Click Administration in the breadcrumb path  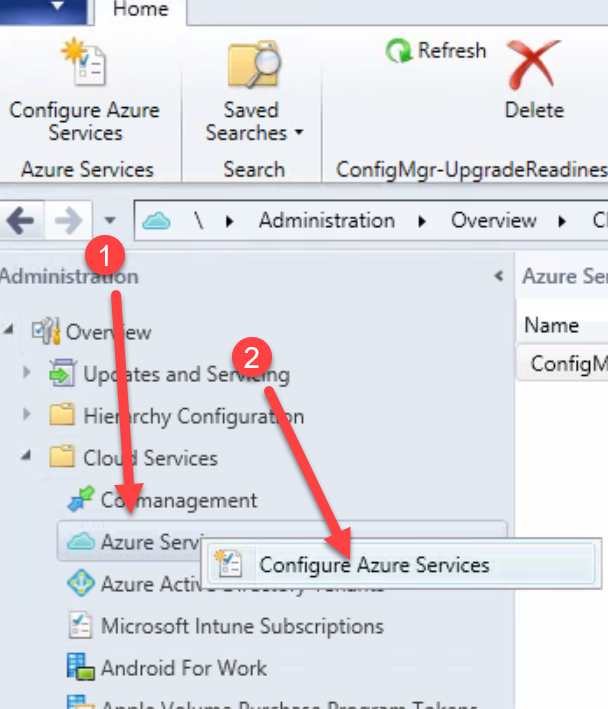[326, 221]
